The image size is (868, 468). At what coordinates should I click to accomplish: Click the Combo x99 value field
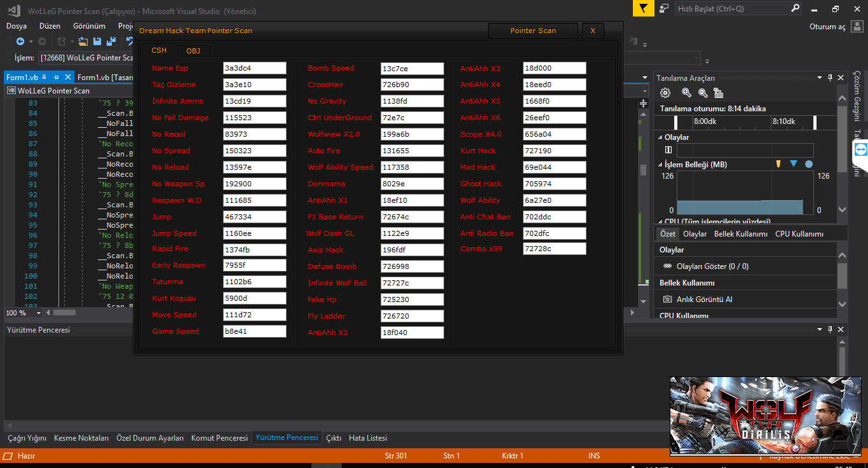coord(555,249)
